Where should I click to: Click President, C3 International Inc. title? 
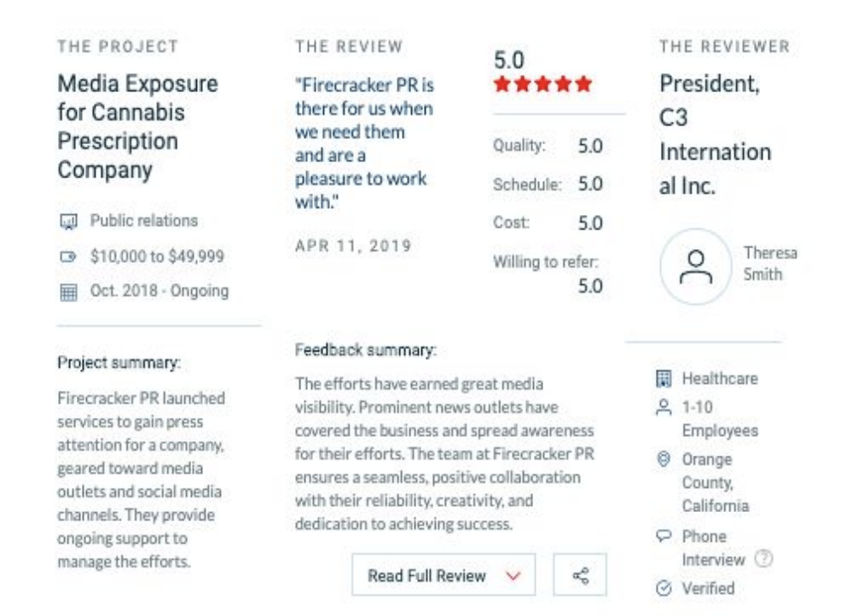pos(715,136)
